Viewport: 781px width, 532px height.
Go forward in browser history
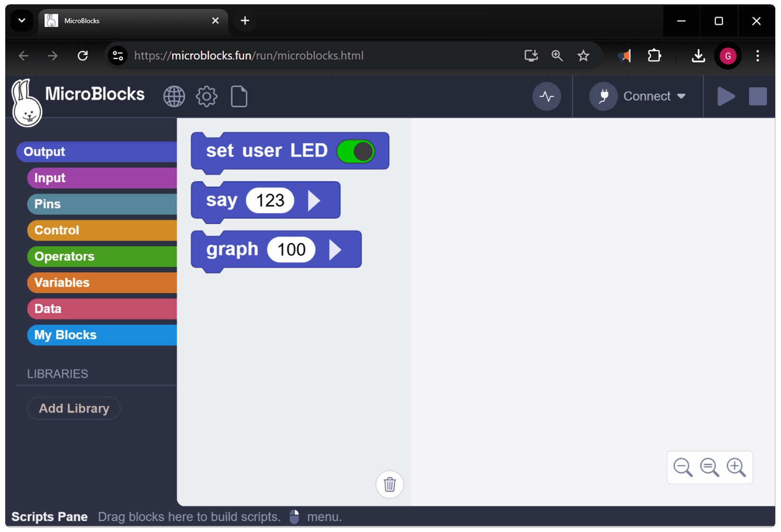coord(53,56)
